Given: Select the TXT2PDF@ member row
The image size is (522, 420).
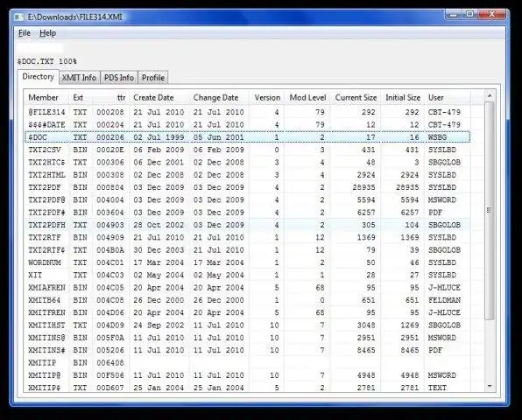Looking at the screenshot, I should click(247, 199).
